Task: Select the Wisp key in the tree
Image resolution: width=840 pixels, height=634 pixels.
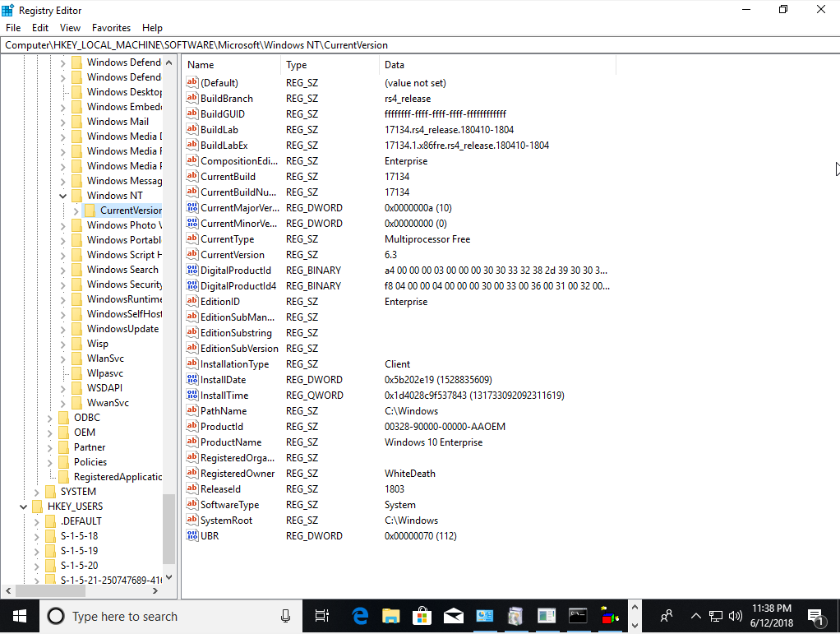Action: point(98,344)
